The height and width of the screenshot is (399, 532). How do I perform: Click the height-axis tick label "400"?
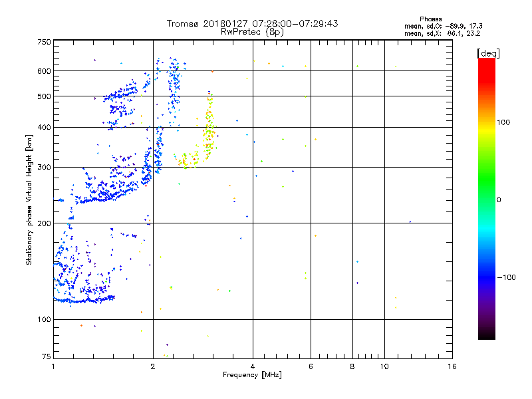point(44,127)
